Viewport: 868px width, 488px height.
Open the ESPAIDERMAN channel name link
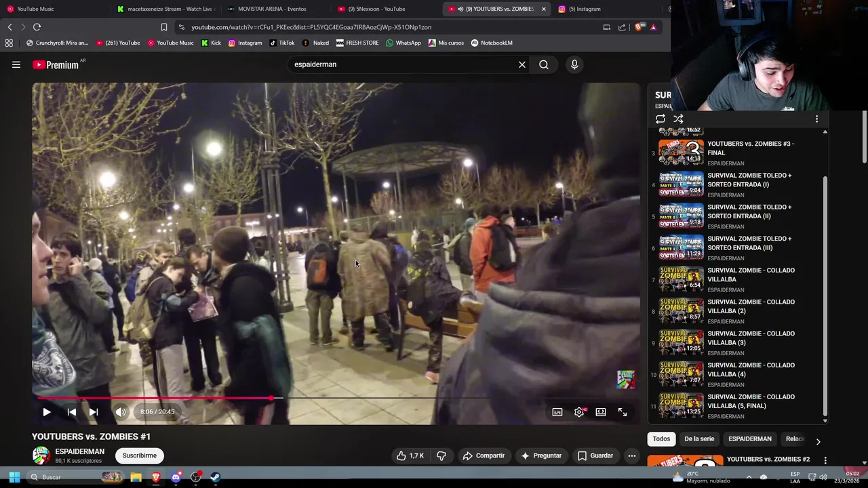pyautogui.click(x=80, y=451)
